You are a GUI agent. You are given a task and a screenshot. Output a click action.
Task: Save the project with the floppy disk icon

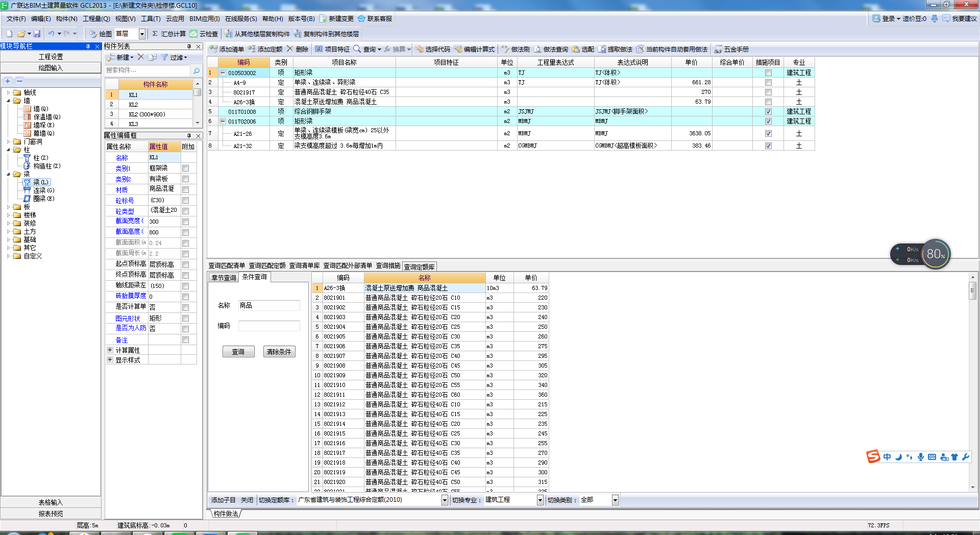pyautogui.click(x=37, y=34)
